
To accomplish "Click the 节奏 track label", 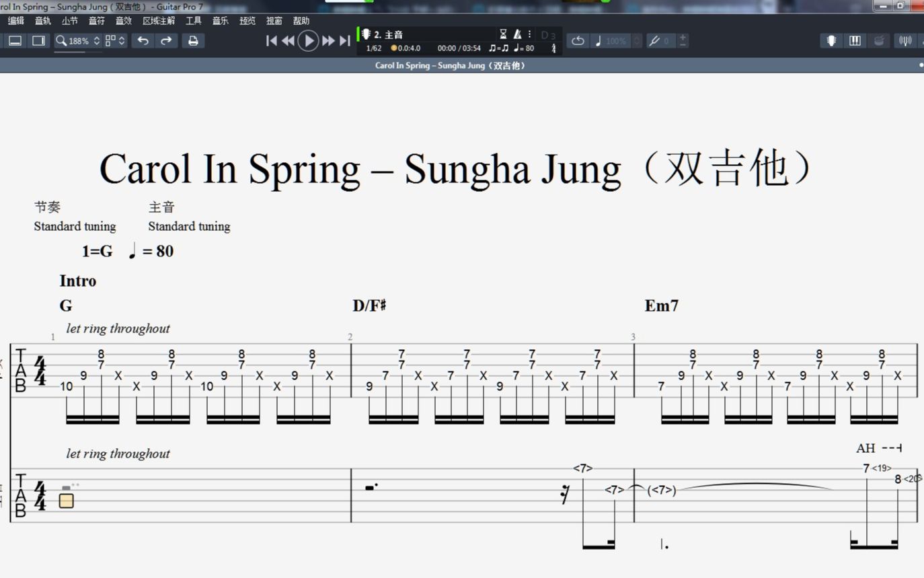I will [x=47, y=207].
